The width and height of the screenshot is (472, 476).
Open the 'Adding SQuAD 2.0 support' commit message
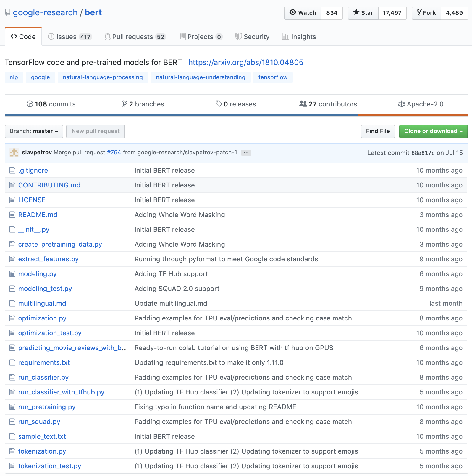177,289
